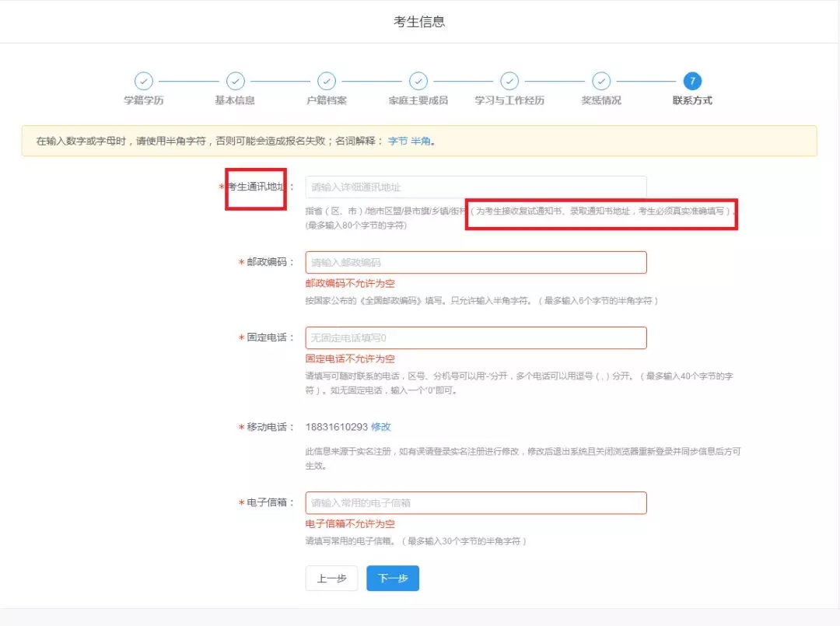Select the 奖惩情况 step label
840x626 pixels.
(601, 100)
